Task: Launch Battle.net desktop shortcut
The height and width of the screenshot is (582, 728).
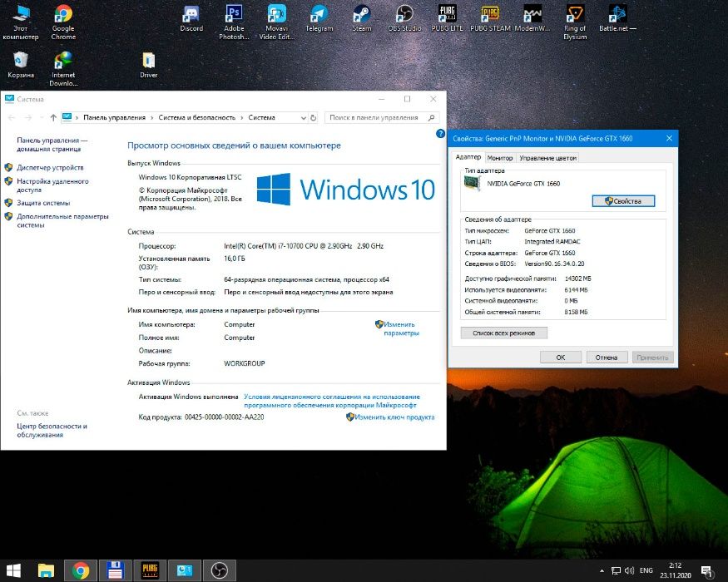Action: 617,18
